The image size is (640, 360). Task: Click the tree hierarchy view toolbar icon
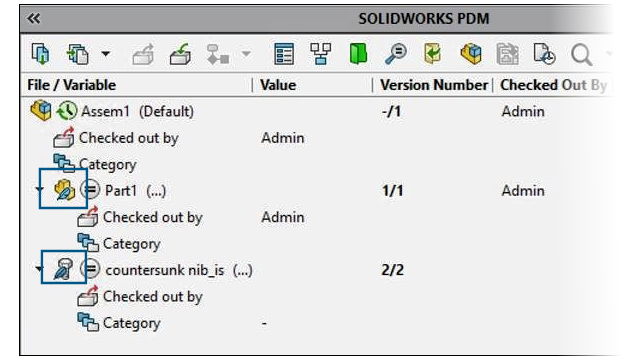[320, 54]
